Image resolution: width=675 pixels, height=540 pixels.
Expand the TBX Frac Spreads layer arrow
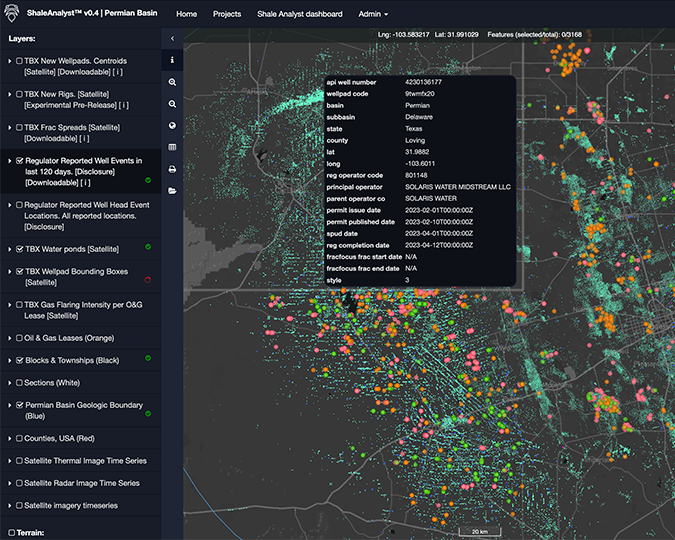(x=9, y=127)
